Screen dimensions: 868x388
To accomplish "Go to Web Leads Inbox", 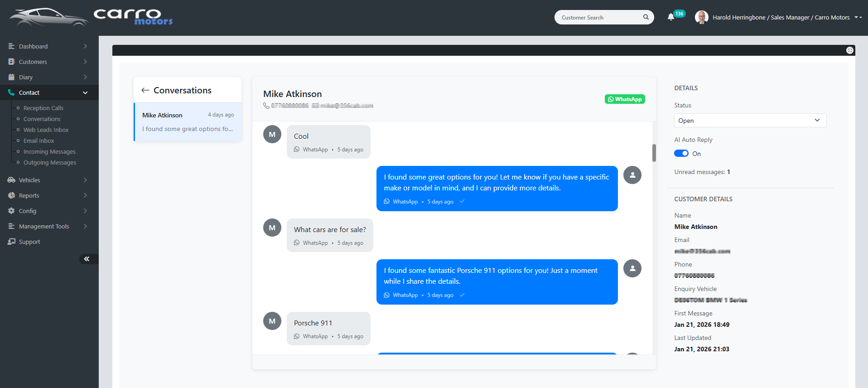I will (46, 130).
